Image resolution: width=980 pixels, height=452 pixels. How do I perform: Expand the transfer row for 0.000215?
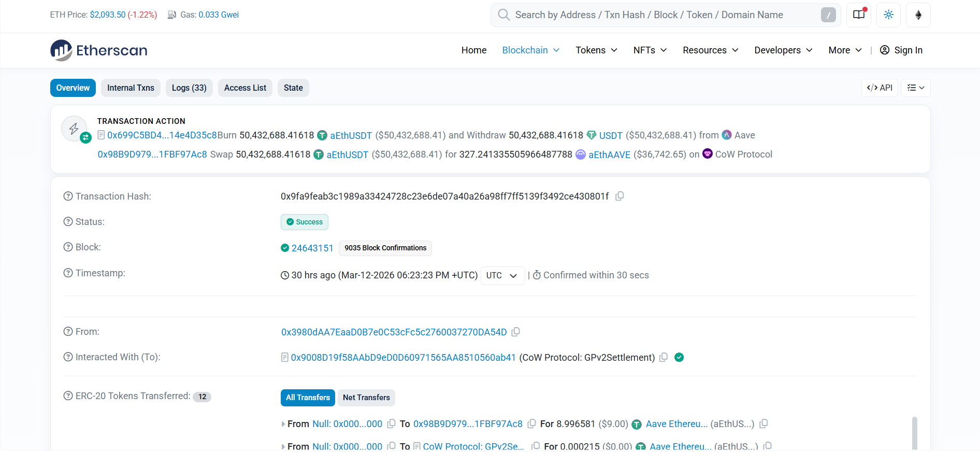(x=283, y=446)
